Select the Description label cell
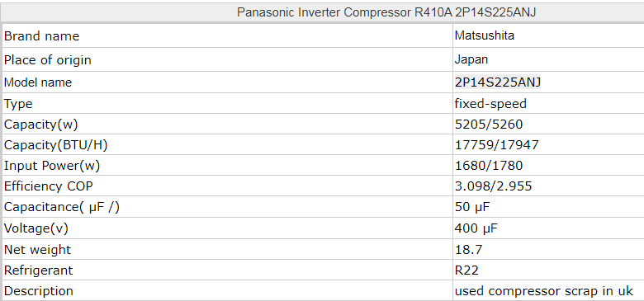 click(228, 291)
